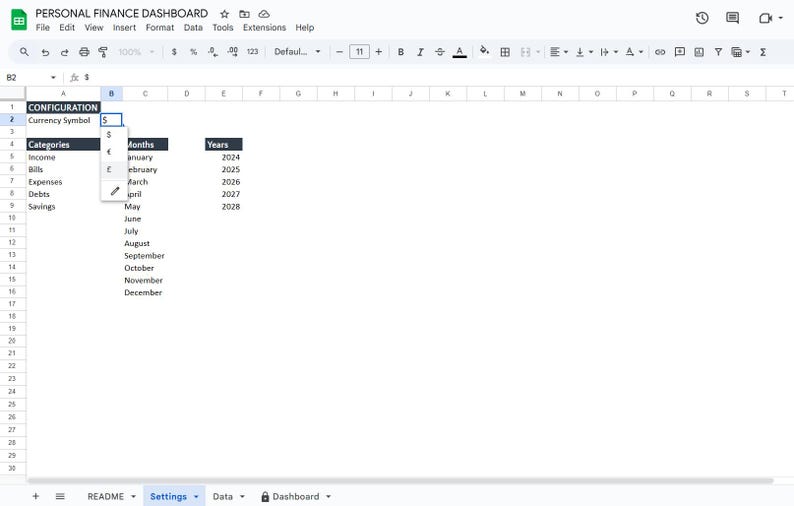The height and width of the screenshot is (506, 794).
Task: Select pound sign option in dropdown list
Action: [x=114, y=170]
